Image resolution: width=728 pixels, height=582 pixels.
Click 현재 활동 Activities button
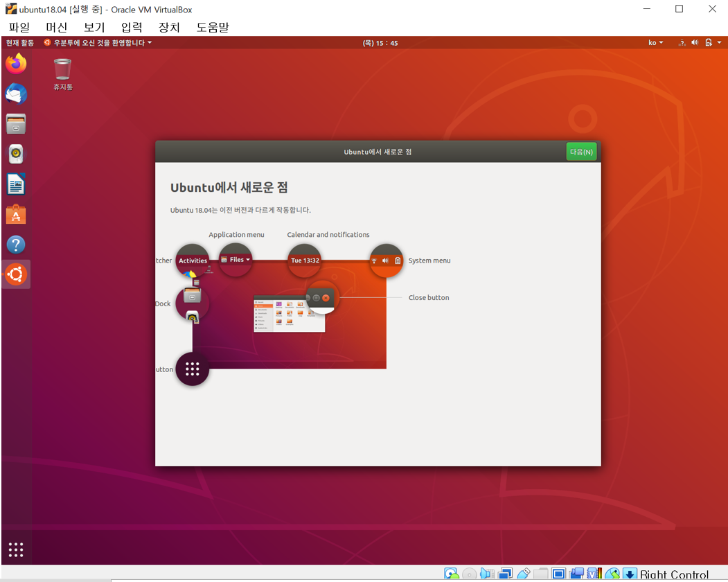20,43
